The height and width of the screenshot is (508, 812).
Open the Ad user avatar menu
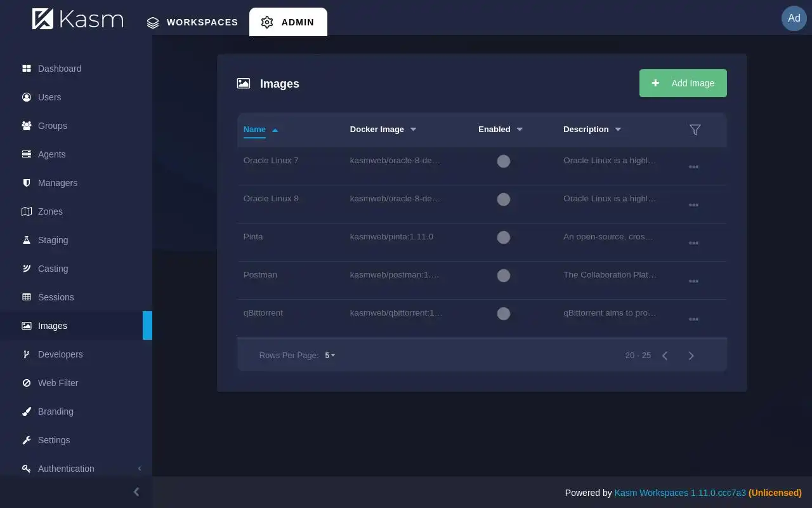coord(794,18)
